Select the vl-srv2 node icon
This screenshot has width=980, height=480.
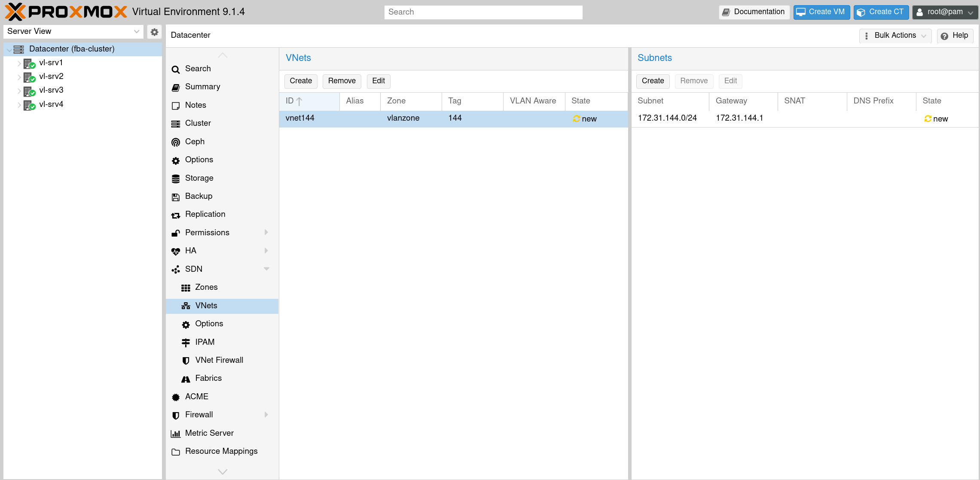tap(29, 77)
